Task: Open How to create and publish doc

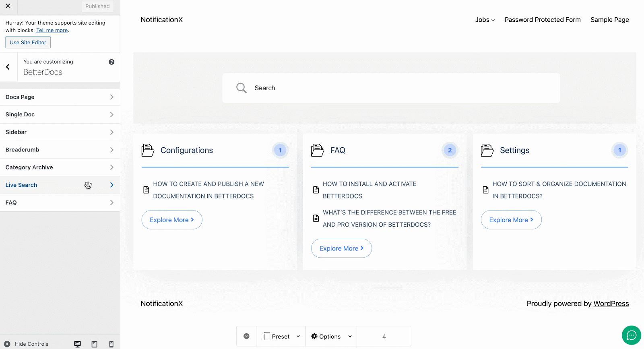Action: pyautogui.click(x=208, y=190)
